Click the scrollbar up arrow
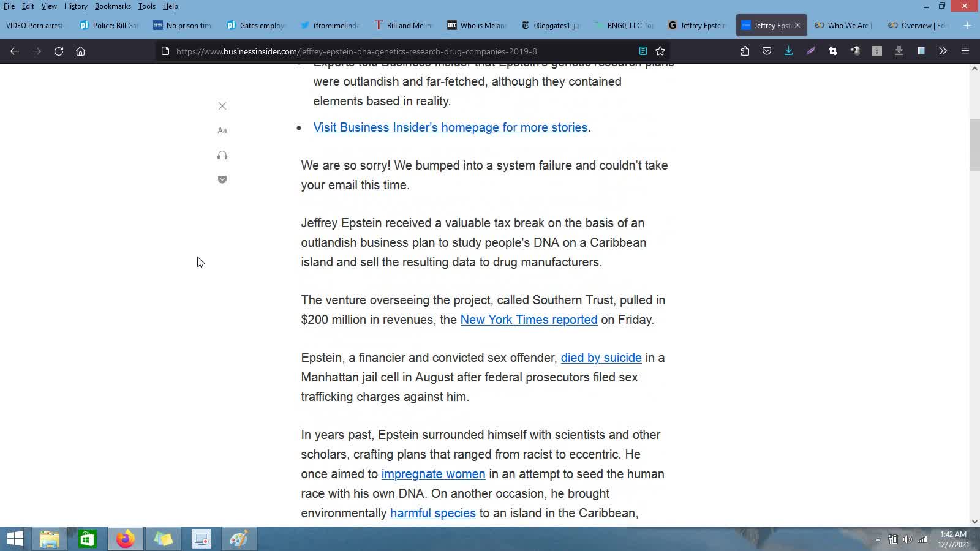Image resolution: width=980 pixels, height=551 pixels. coord(974,68)
